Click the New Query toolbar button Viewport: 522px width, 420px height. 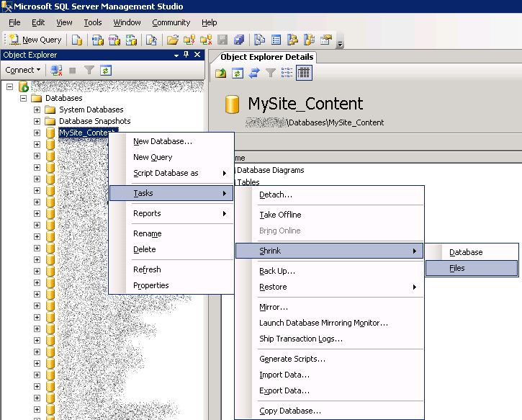(35, 40)
